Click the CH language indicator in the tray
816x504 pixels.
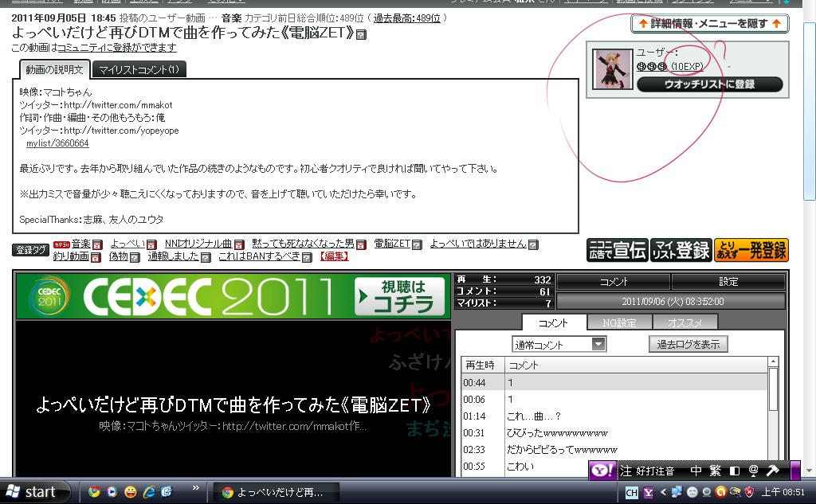click(631, 493)
